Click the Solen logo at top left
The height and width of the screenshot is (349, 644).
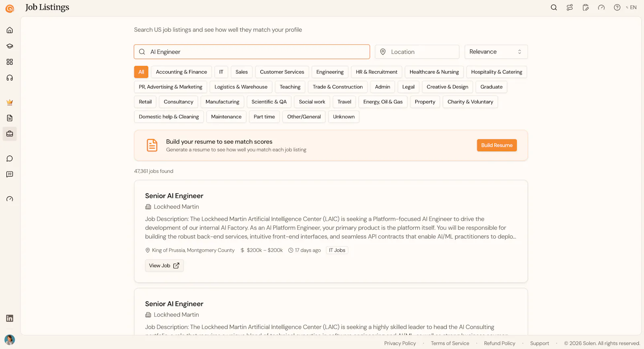[10, 8]
